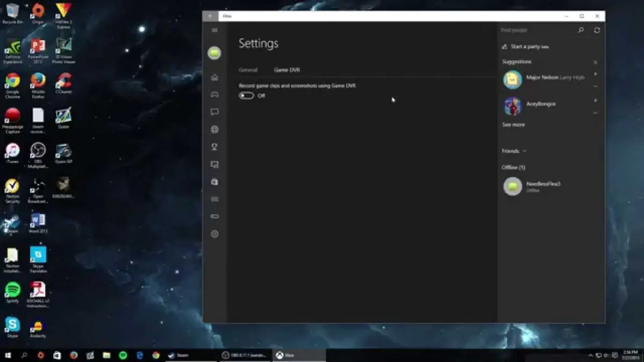Expand the Friends section chevron
Image resolution: width=644 pixels, height=362 pixels.
point(524,151)
